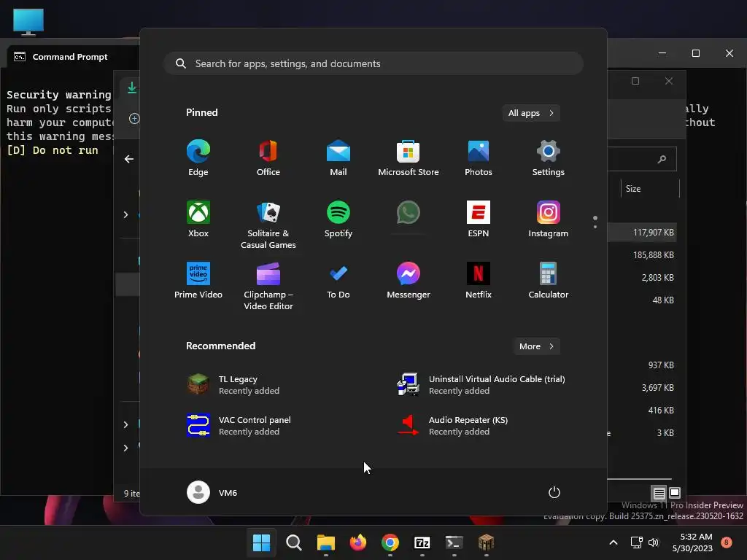The width and height of the screenshot is (747, 560).
Task: Launch Spotify
Action: click(338, 219)
